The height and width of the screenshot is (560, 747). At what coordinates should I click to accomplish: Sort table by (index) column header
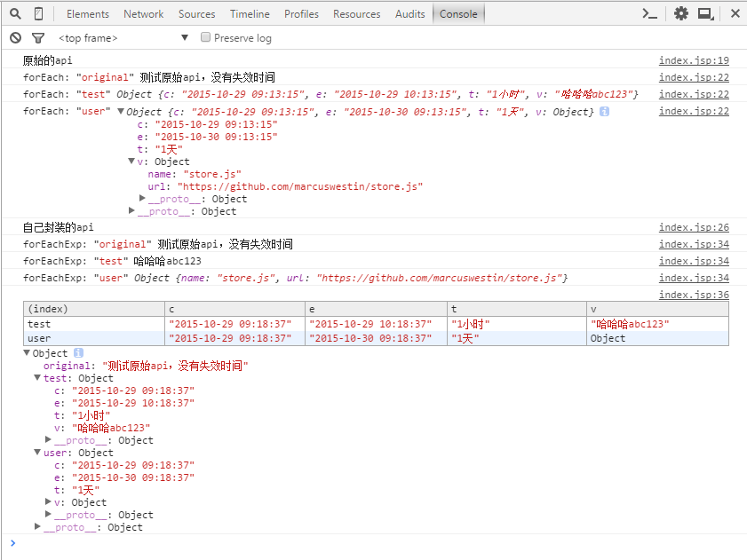click(94, 309)
